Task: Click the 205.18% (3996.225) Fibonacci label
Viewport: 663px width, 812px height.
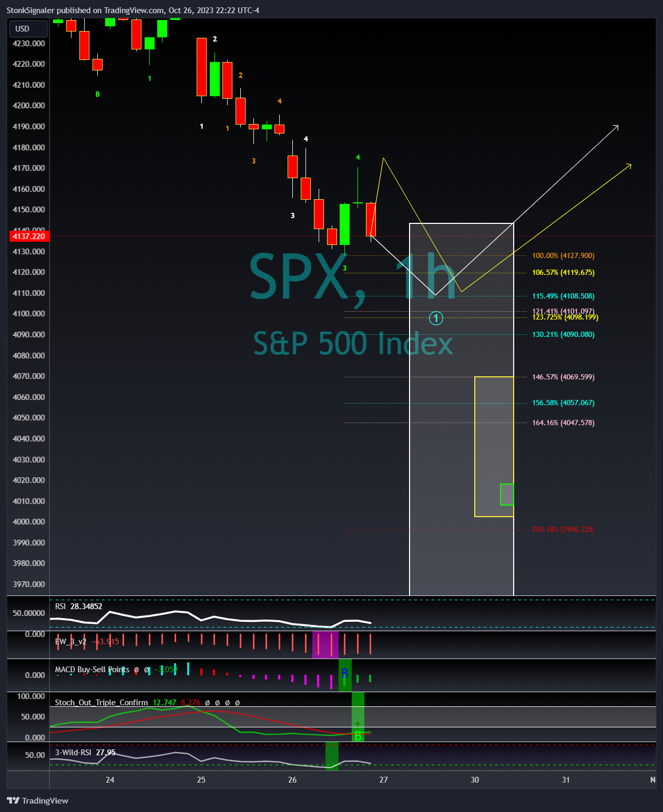Action: (x=563, y=530)
